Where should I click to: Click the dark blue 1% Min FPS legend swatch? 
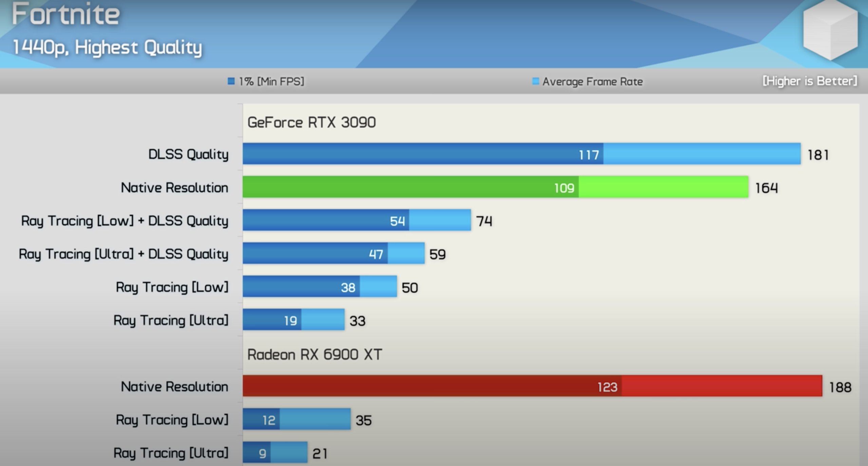pyautogui.click(x=231, y=81)
